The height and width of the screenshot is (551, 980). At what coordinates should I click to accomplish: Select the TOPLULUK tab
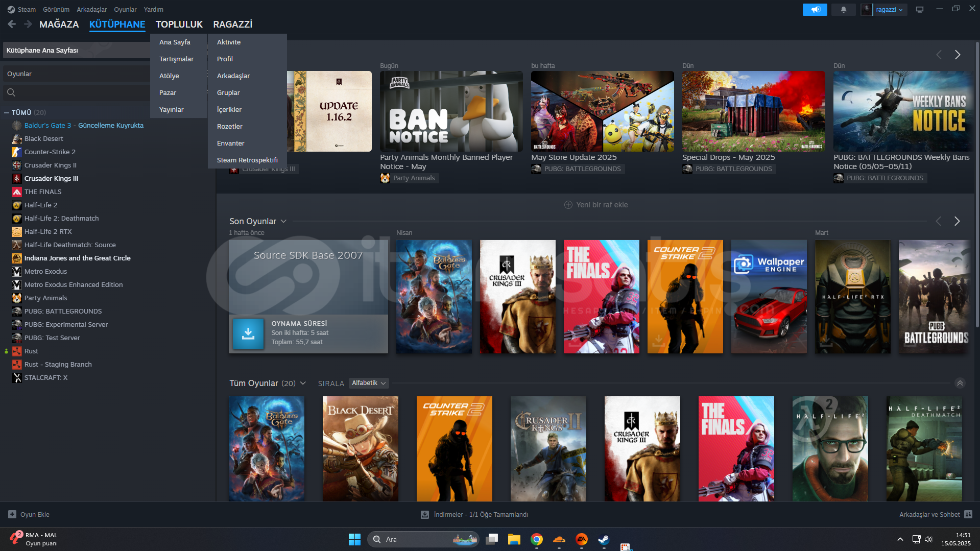tap(179, 24)
